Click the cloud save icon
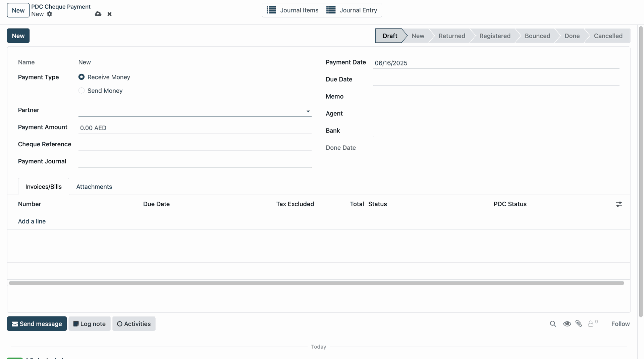Screen dimensions: 644x359 click(98, 14)
